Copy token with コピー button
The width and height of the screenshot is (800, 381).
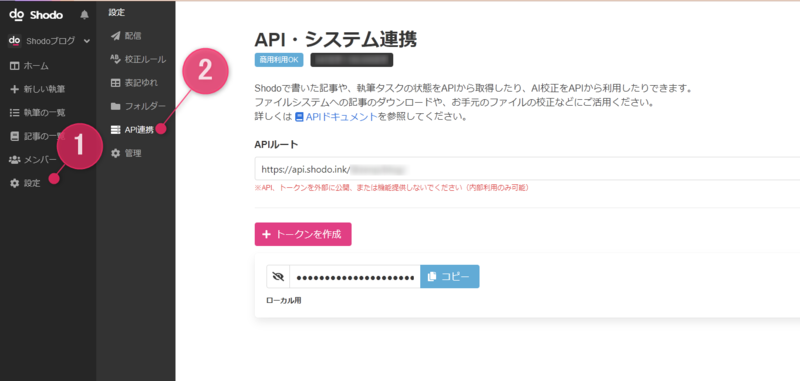click(449, 276)
